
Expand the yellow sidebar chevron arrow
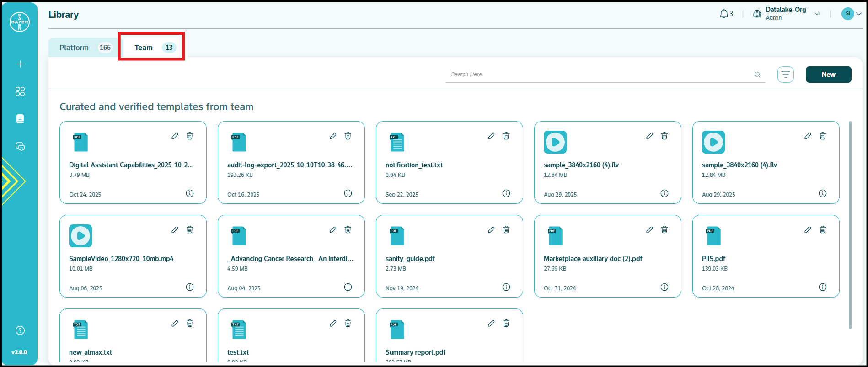pyautogui.click(x=13, y=181)
